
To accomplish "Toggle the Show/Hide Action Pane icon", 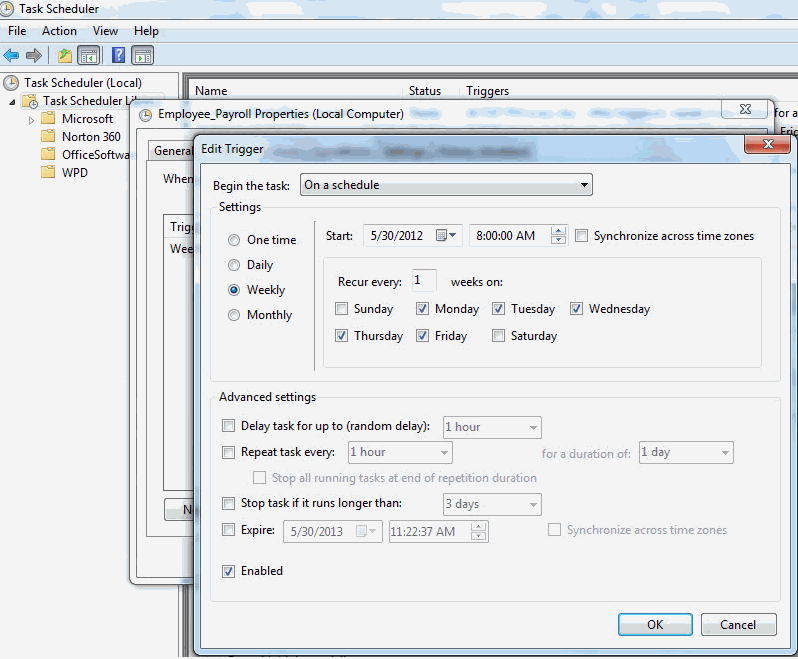I will (142, 55).
